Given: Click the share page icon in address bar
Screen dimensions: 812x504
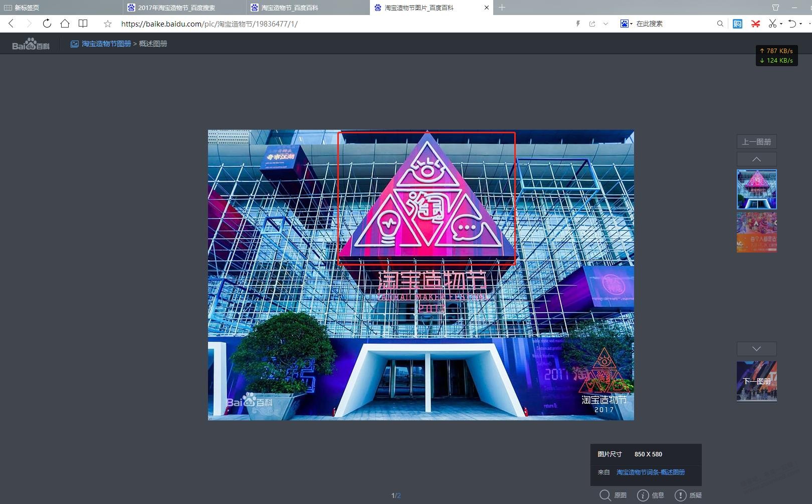Looking at the screenshot, I should click(x=592, y=24).
